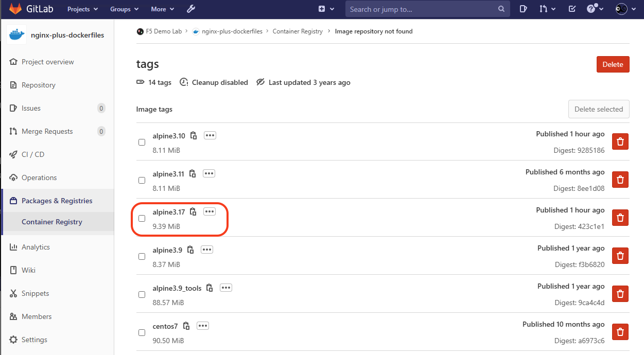Follow the nginx-plus-dockerfiles breadcrumb link
Viewport: 644px width, 355px height.
(232, 31)
